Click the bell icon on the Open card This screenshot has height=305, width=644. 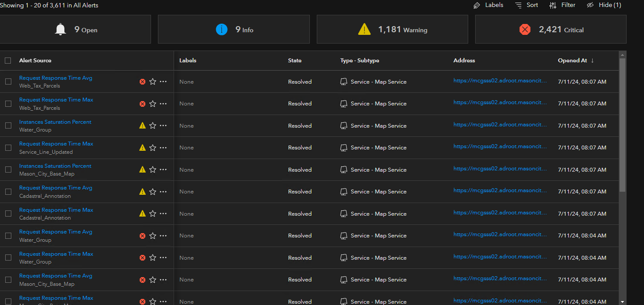[60, 29]
